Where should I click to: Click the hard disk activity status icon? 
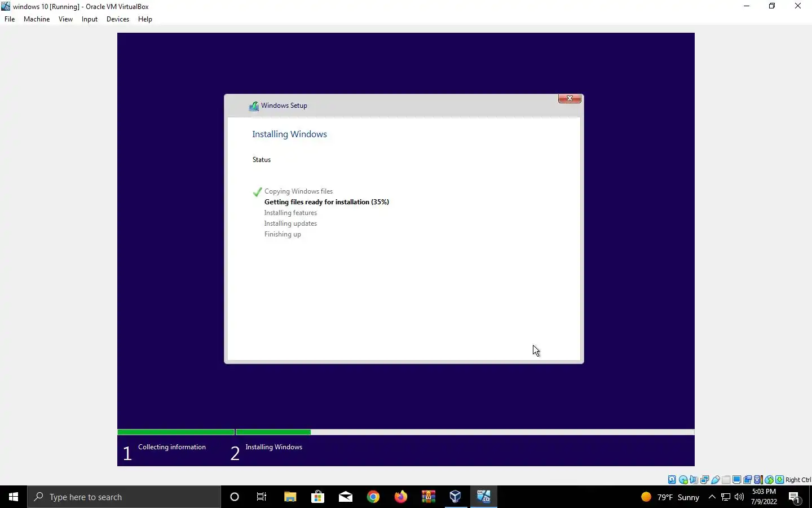click(672, 480)
